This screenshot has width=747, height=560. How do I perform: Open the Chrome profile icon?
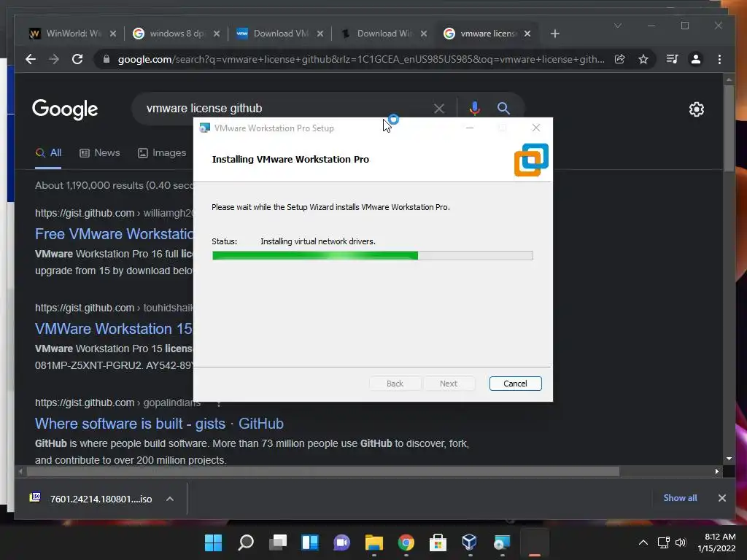pos(695,59)
